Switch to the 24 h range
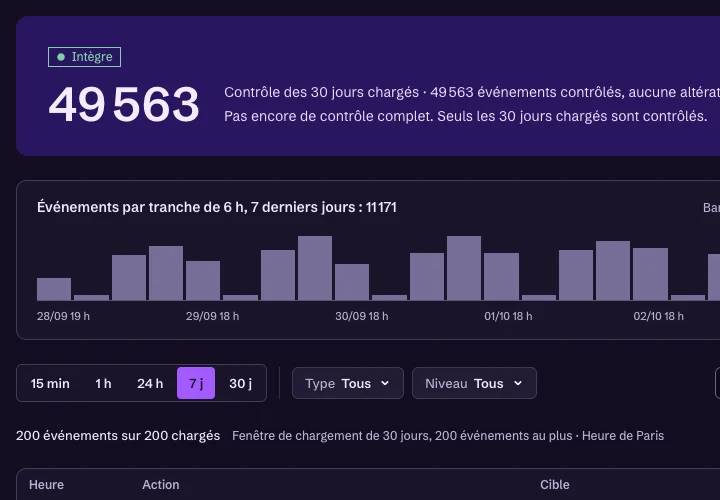This screenshot has width=720, height=500. [x=150, y=383]
